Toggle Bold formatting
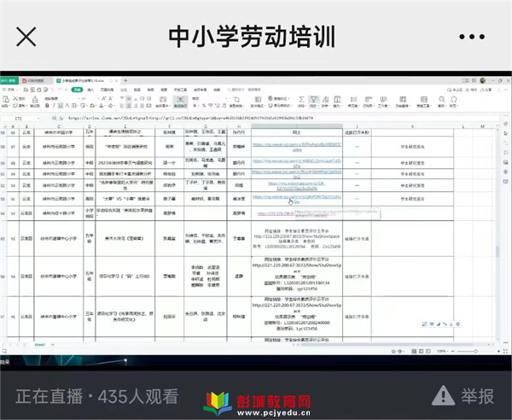 tap(47, 106)
